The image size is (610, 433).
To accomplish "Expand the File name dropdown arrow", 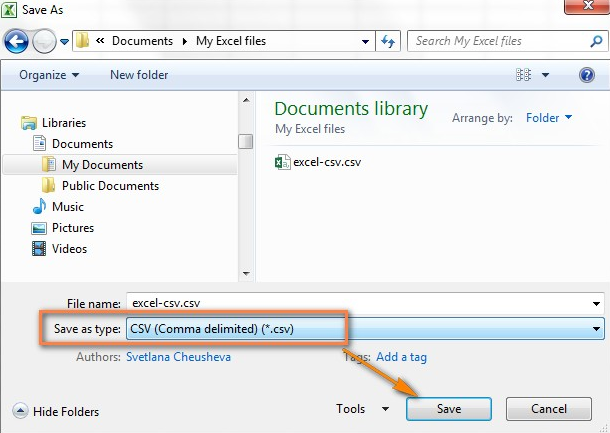I will coord(596,303).
